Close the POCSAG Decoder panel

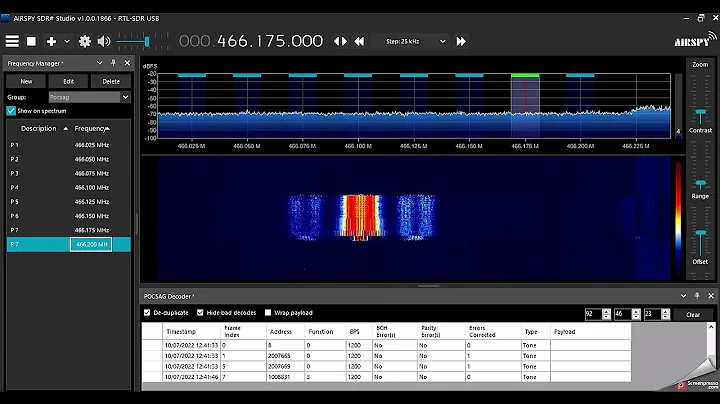(711, 296)
